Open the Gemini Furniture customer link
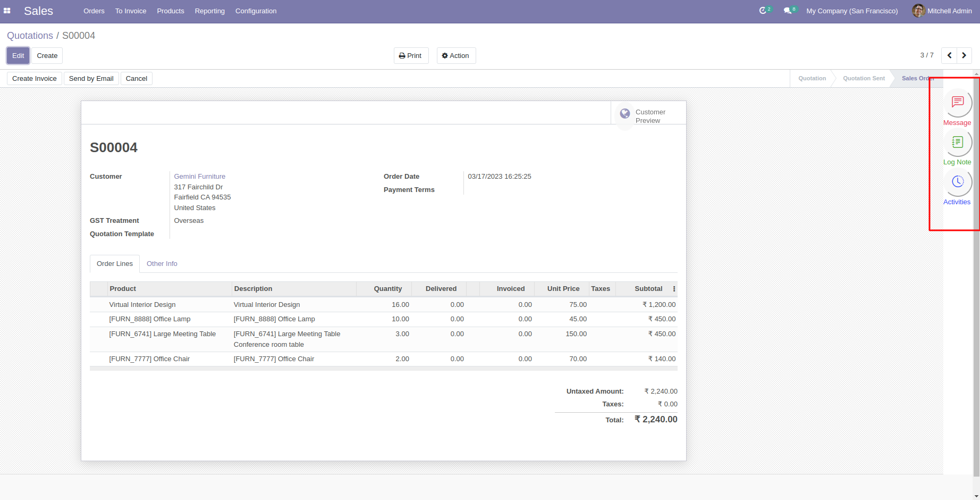 click(200, 177)
